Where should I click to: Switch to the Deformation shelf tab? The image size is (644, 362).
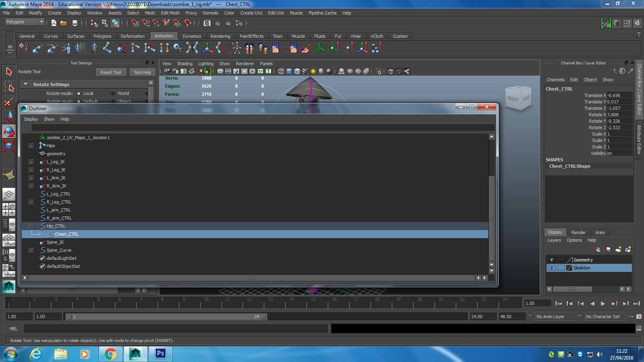click(132, 36)
